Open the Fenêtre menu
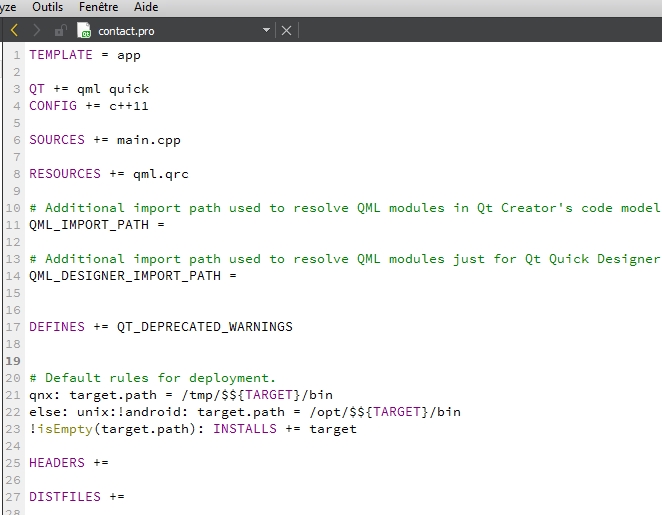662x515 pixels. [x=98, y=7]
